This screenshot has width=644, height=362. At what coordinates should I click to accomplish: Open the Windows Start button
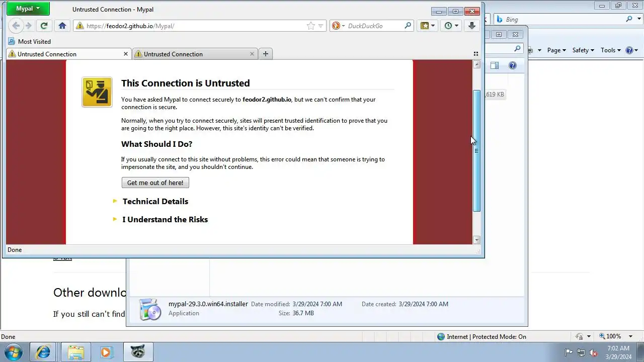tap(14, 352)
